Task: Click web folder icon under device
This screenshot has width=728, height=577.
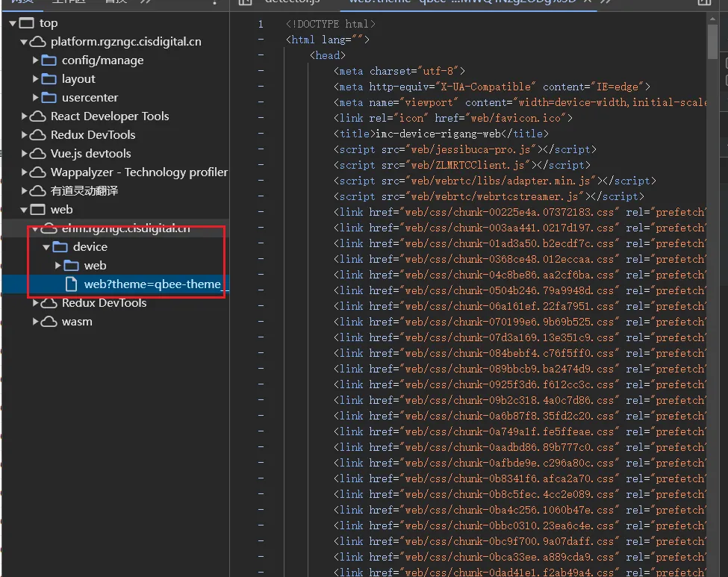Action: click(x=71, y=266)
